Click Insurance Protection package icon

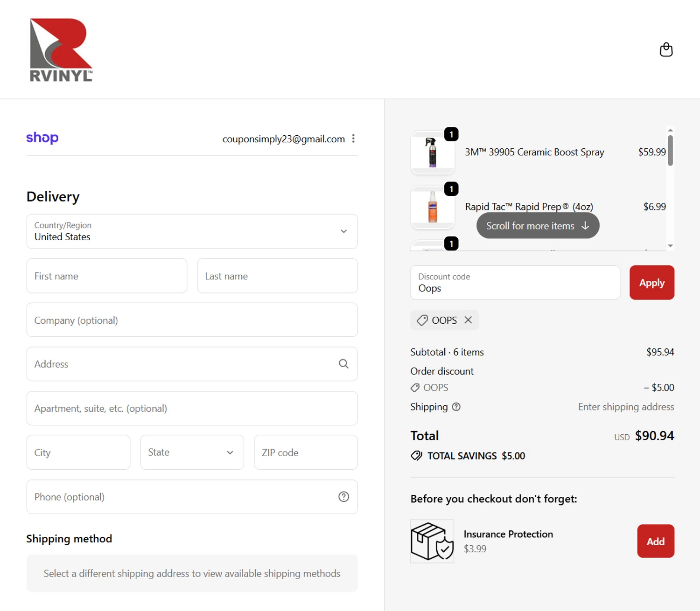tap(432, 541)
